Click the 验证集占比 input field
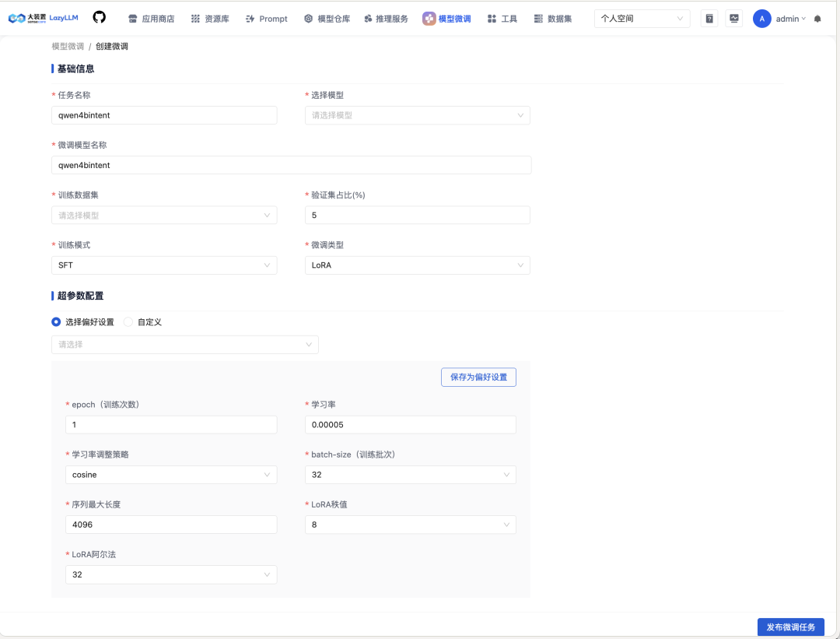Image resolution: width=840 pixels, height=639 pixels. click(x=417, y=215)
